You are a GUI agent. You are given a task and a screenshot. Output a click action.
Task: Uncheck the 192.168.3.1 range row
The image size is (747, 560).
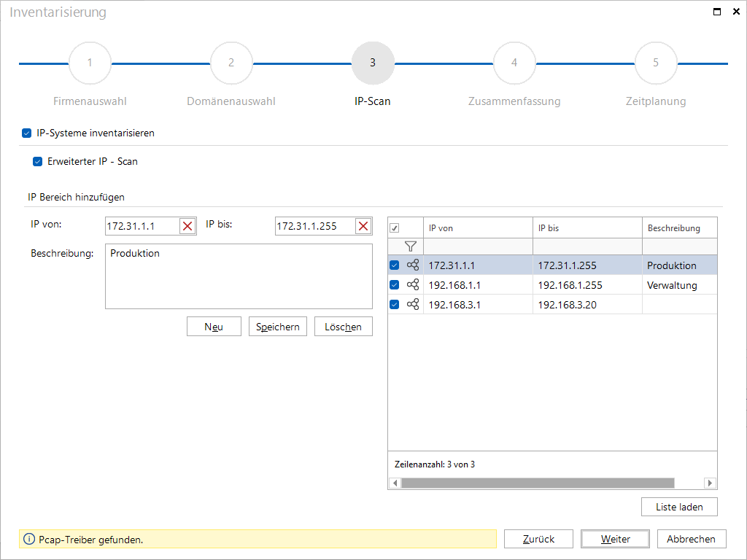coord(395,304)
